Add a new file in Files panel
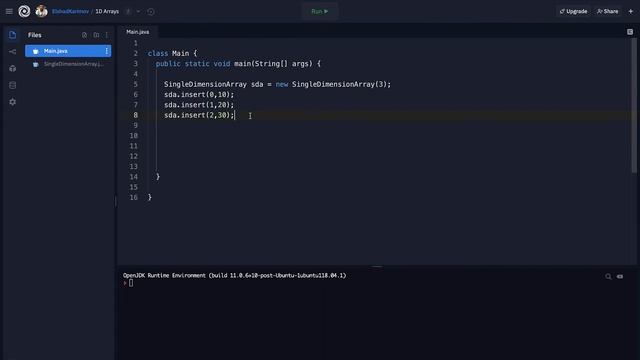Image resolution: width=640 pixels, height=360 pixels. [x=84, y=35]
